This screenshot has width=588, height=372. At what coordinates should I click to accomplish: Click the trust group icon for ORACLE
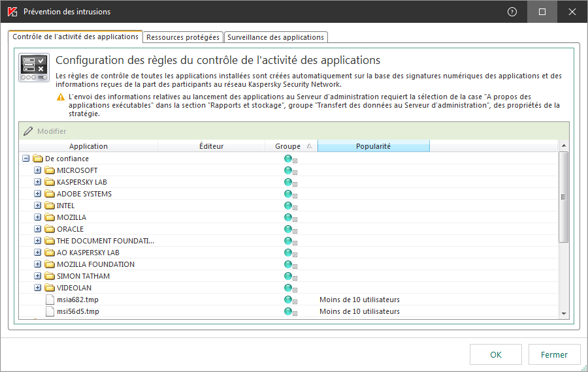pos(288,229)
